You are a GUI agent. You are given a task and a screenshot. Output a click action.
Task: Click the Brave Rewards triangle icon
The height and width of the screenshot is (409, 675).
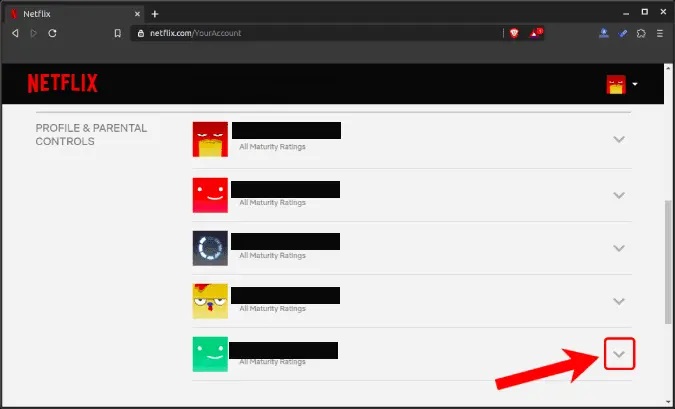[536, 33]
